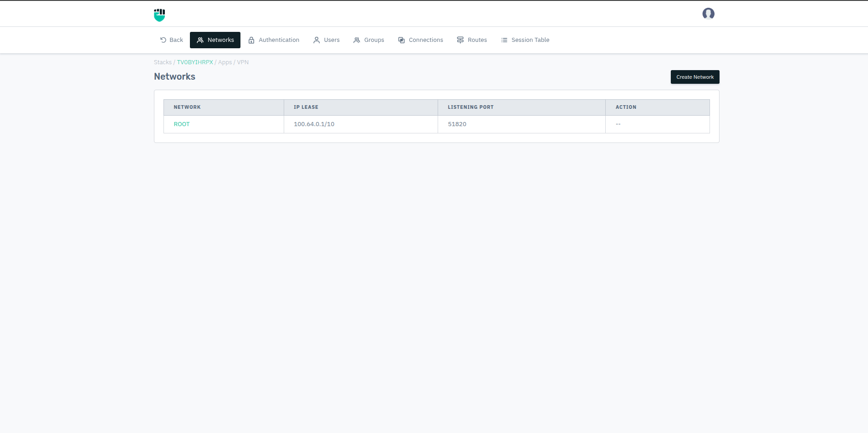
Task: Click the Stacks breadcrumb
Action: coord(163,62)
